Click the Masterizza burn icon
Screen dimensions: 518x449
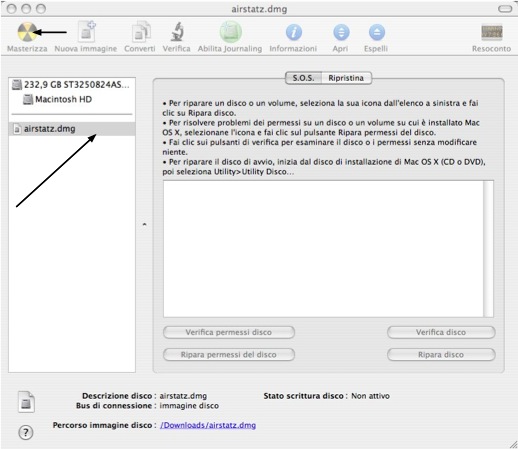[27, 32]
